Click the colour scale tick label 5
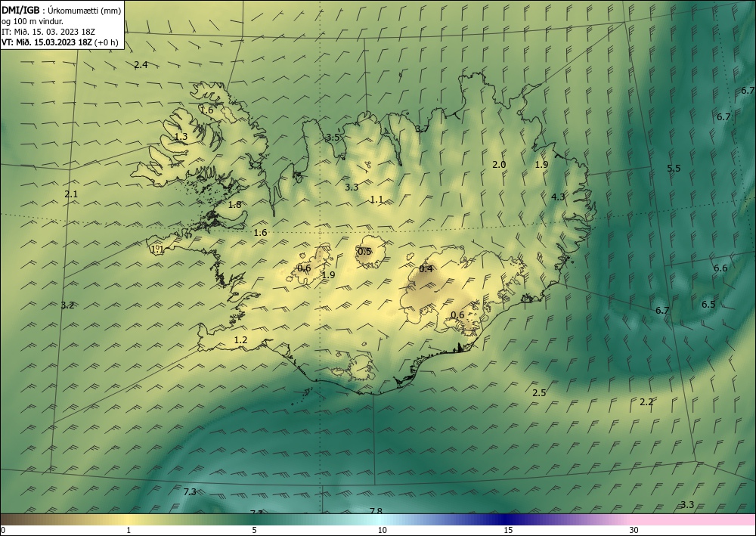This screenshot has height=536, width=756. 254,530
